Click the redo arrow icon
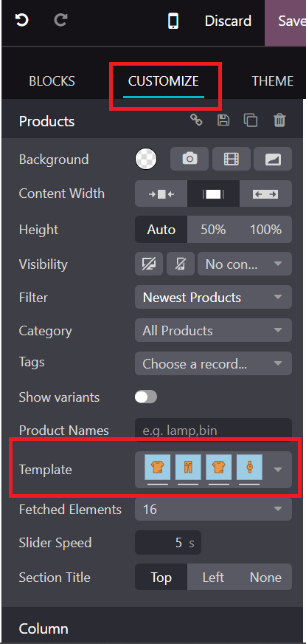The width and height of the screenshot is (306, 644). 60,20
